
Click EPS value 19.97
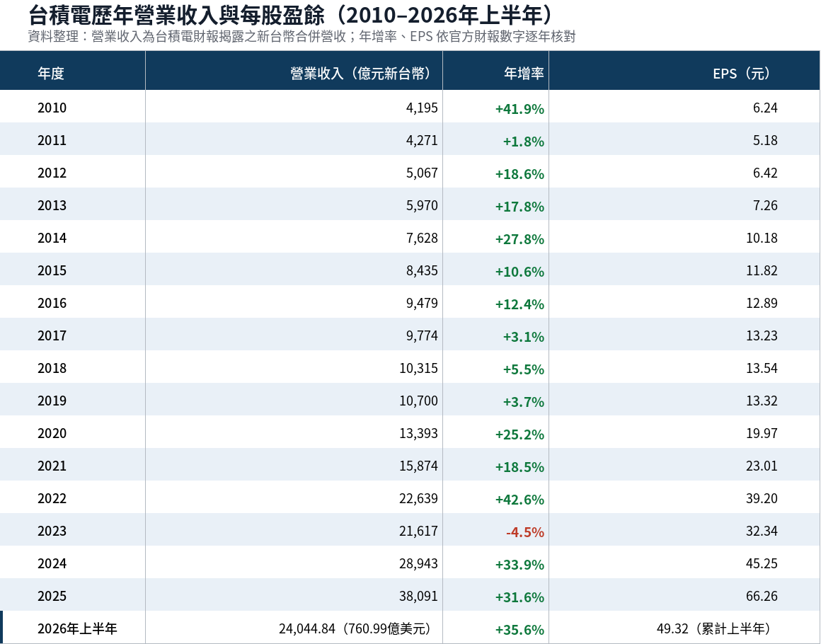click(762, 433)
